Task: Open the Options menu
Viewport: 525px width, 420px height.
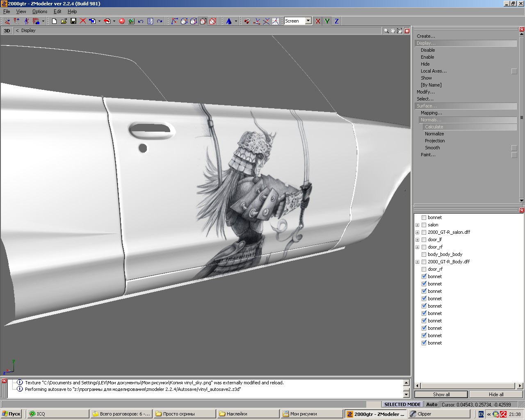Action: click(40, 11)
